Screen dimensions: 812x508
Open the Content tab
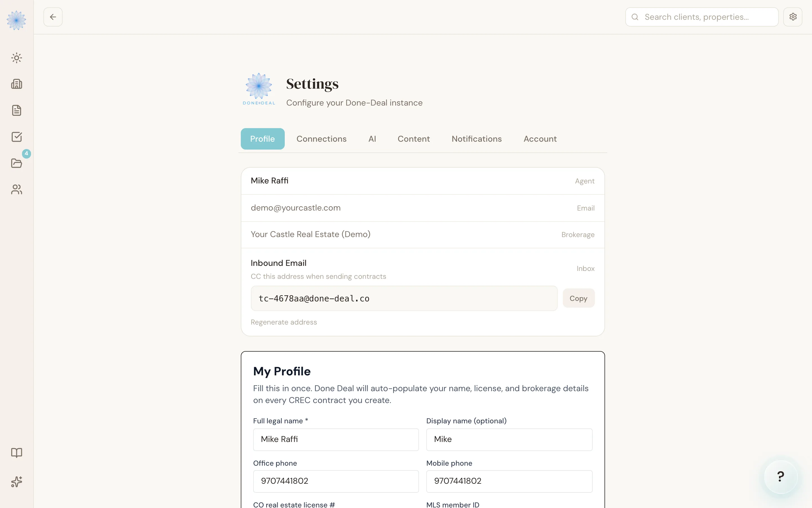click(x=414, y=139)
